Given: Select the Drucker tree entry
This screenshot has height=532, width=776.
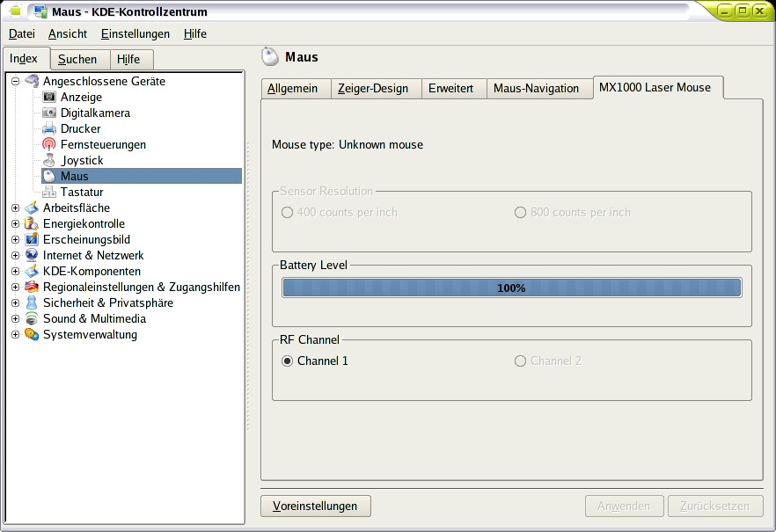Looking at the screenshot, I should coord(80,128).
